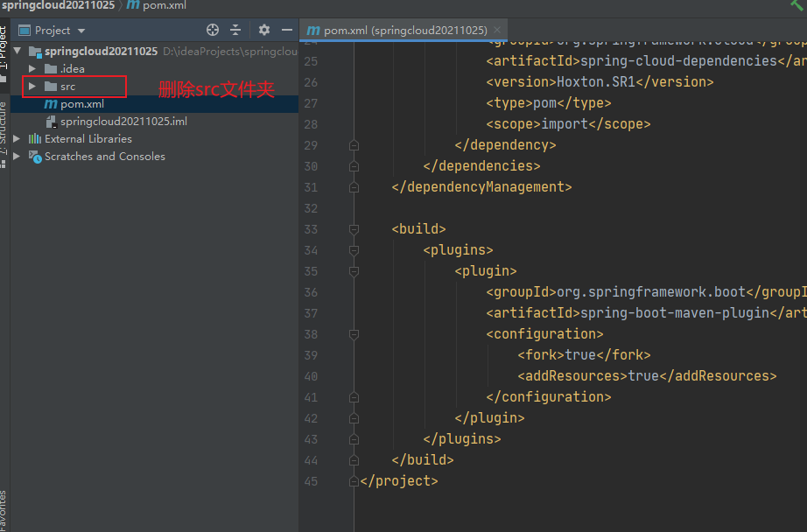The width and height of the screenshot is (807, 532).
Task: Select springcloud20211025.iml file
Action: [x=123, y=122]
